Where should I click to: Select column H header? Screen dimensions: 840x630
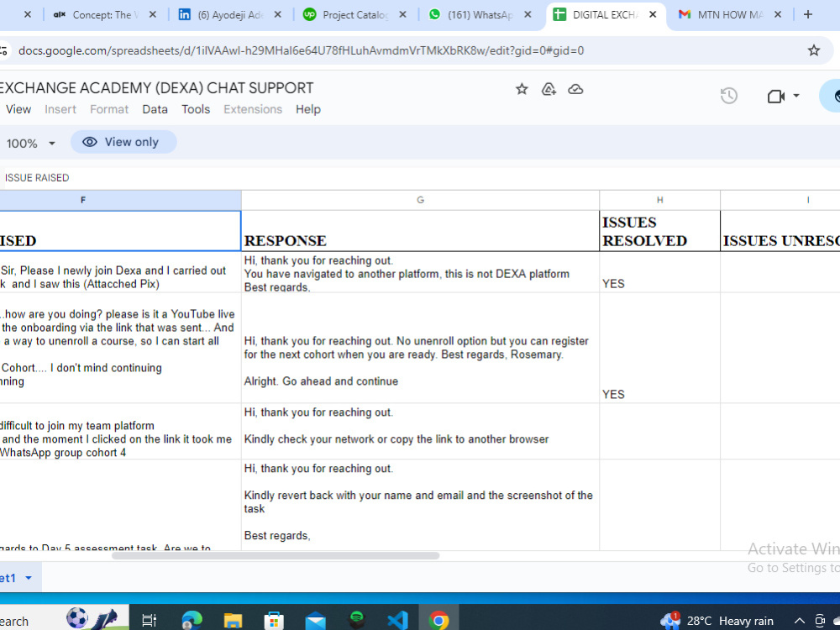coord(659,200)
